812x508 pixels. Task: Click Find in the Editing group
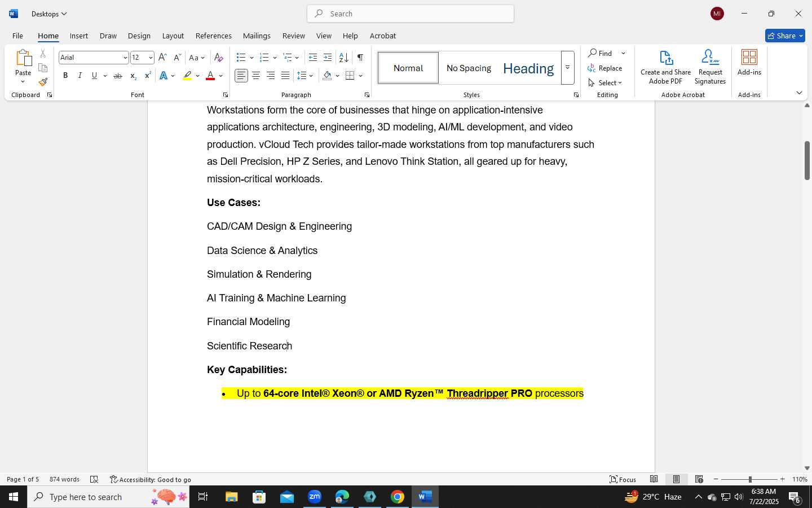point(601,53)
